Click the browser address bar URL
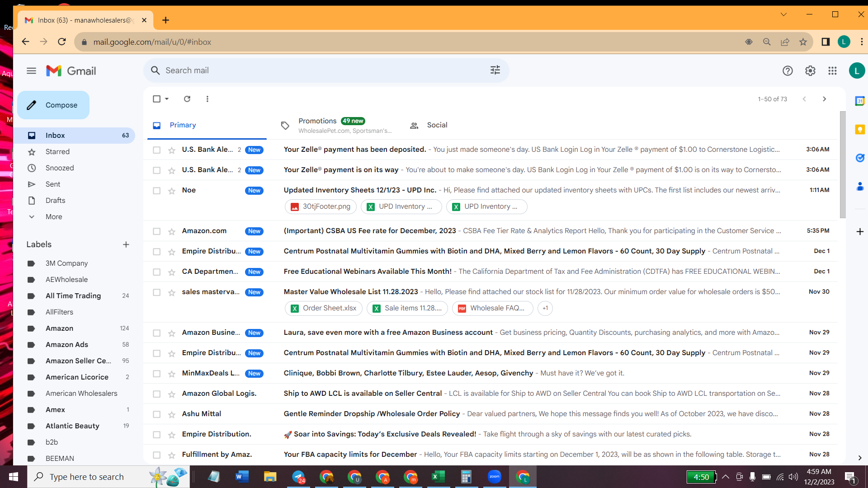 pos(152,42)
